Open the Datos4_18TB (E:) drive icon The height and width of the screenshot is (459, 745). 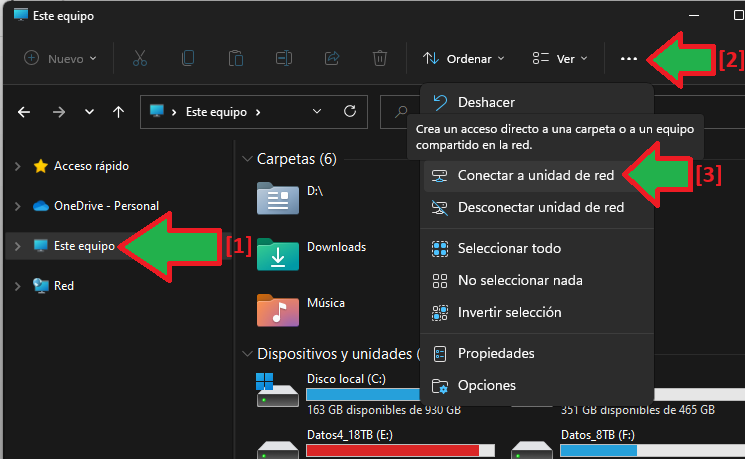(278, 449)
